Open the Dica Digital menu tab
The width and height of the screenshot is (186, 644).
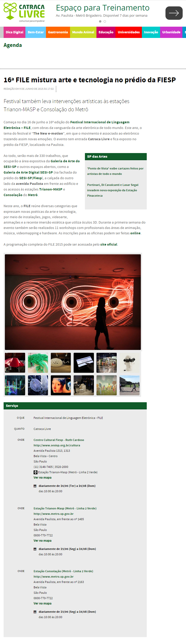tap(14, 32)
